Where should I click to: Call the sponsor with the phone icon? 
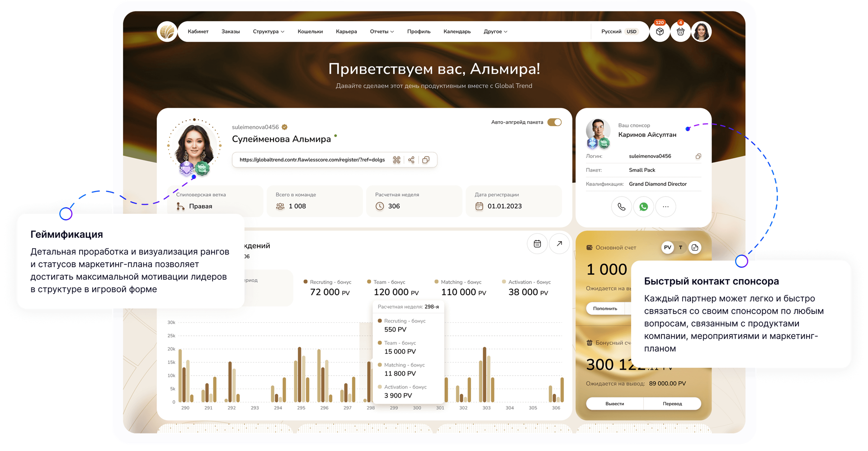pos(622,207)
